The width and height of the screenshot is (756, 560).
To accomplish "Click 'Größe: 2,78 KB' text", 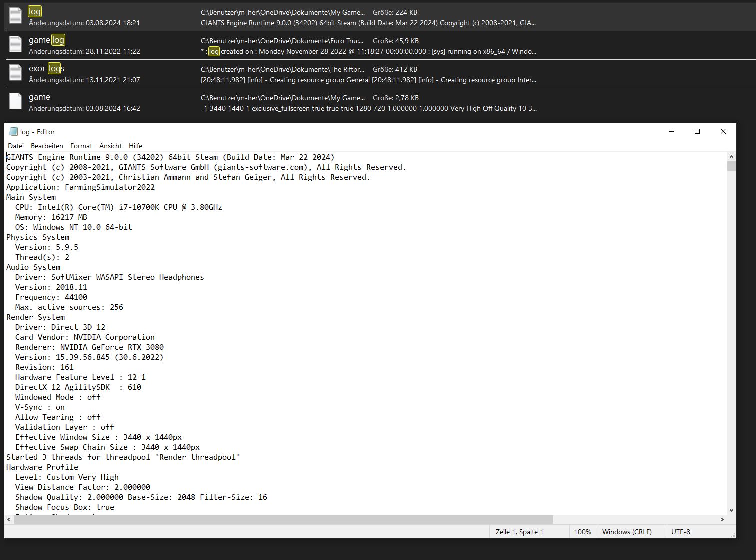I will pos(396,98).
